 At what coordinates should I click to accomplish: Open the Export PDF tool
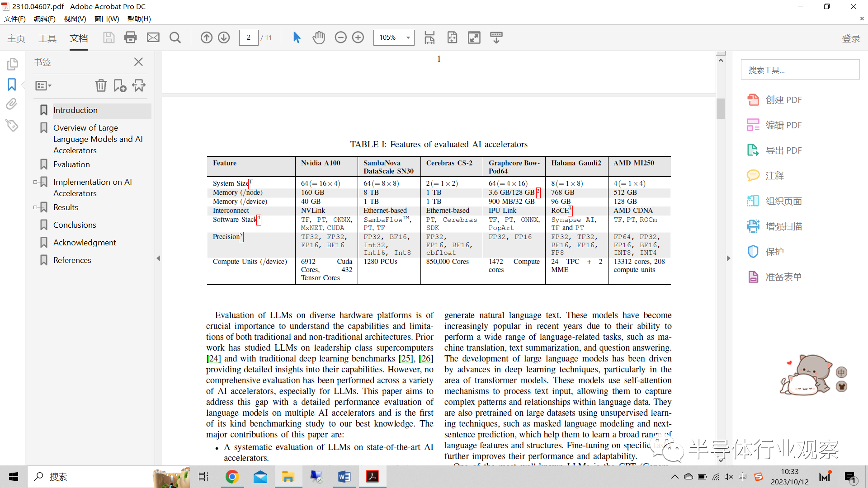click(774, 150)
